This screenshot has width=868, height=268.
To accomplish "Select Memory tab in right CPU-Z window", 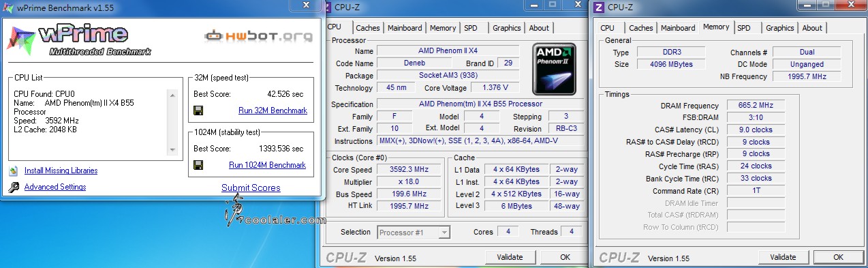I will [716, 27].
